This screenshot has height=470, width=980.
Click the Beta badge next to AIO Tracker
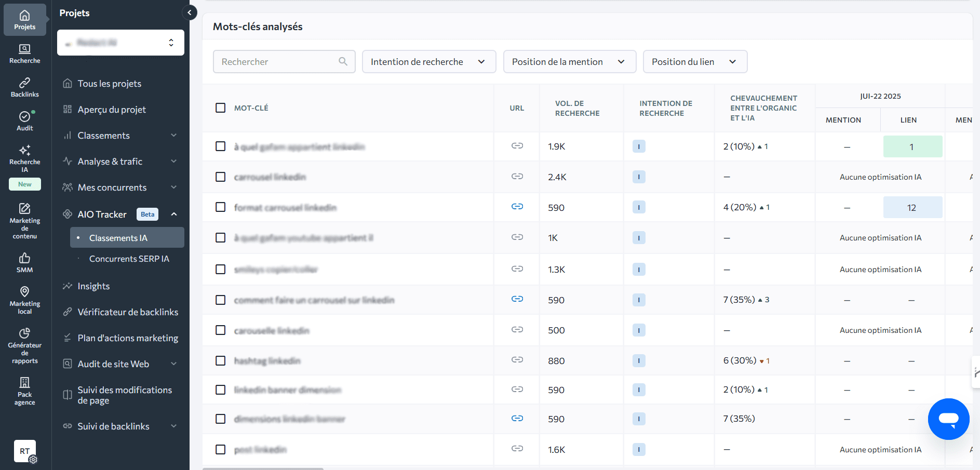(147, 214)
